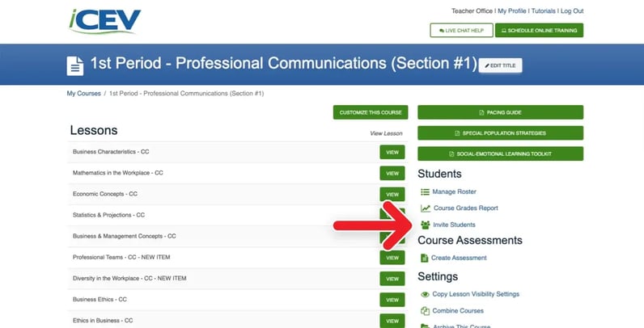
Task: Click Business & Management Concepts - CC row
Action: 237,237
